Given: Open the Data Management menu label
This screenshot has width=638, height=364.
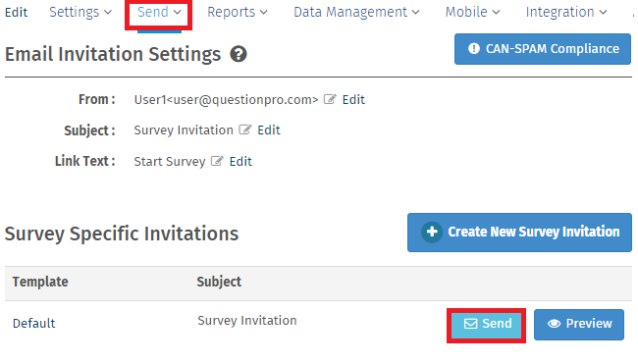Looking at the screenshot, I should (x=350, y=12).
